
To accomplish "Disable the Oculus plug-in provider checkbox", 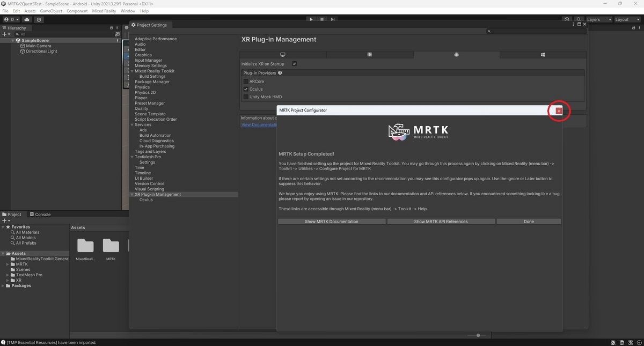I will [246, 89].
